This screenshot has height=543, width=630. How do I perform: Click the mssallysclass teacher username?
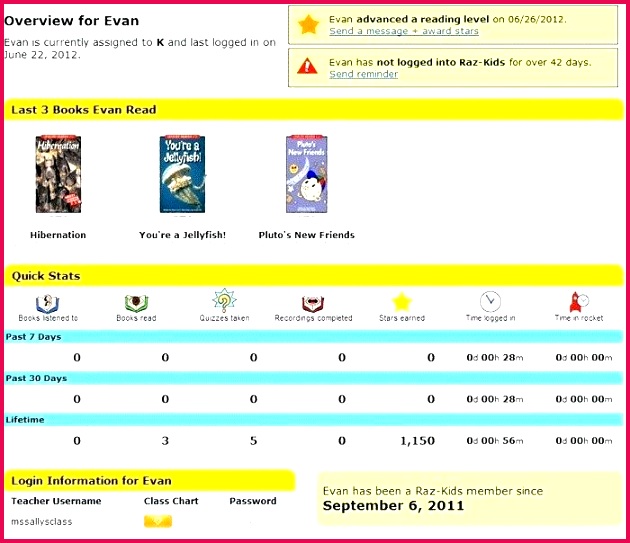[42, 521]
